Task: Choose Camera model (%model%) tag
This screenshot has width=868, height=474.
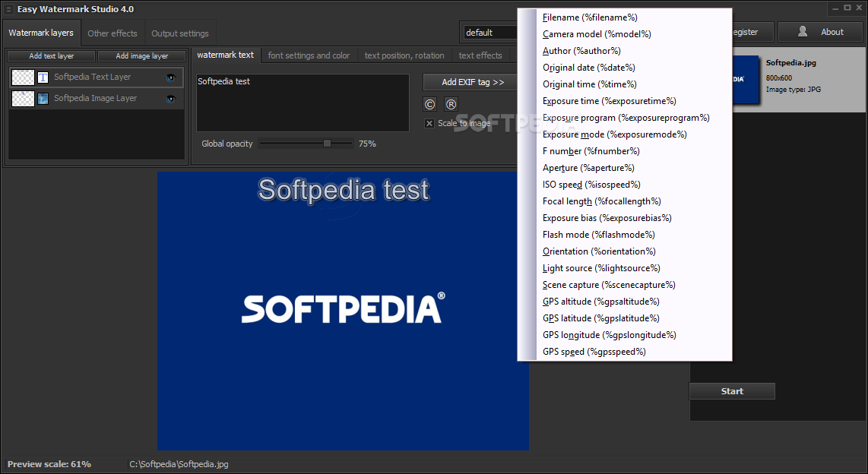Action: (x=625, y=34)
